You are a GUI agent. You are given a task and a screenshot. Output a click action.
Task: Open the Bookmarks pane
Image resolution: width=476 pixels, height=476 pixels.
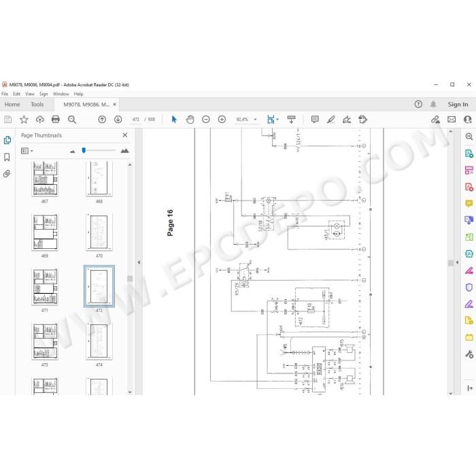7,157
